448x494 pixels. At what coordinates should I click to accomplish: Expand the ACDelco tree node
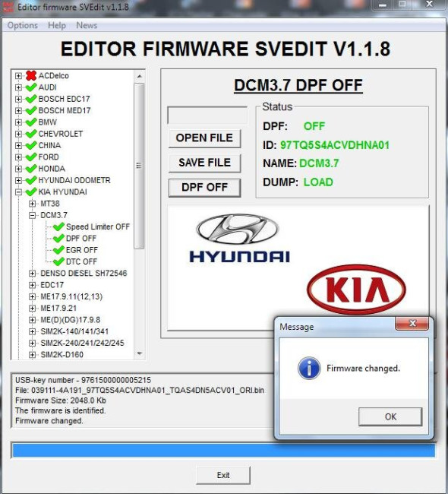point(18,75)
